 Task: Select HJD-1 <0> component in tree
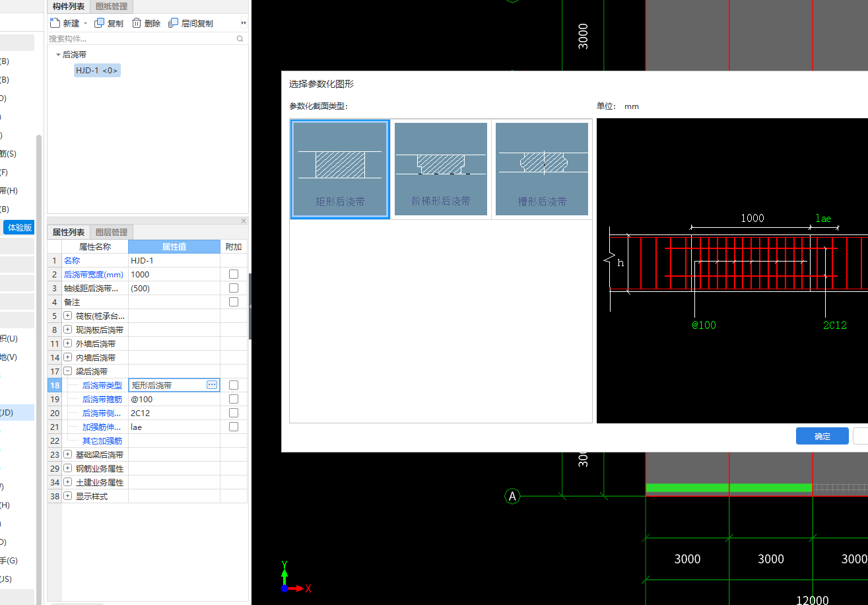point(97,70)
